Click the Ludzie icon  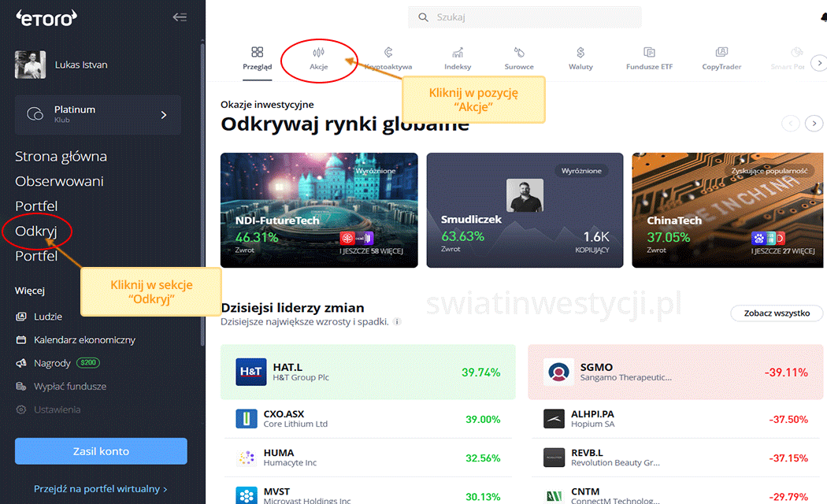[21, 317]
